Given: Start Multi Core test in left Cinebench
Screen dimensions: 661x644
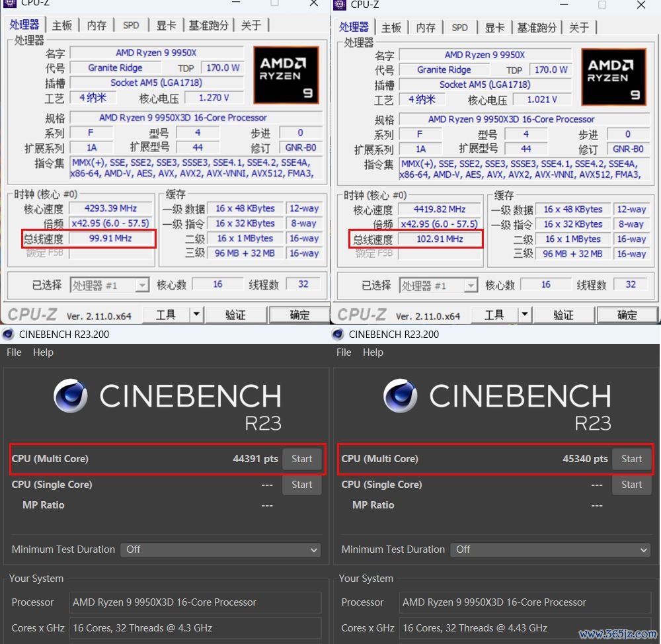Looking at the screenshot, I should [302, 459].
